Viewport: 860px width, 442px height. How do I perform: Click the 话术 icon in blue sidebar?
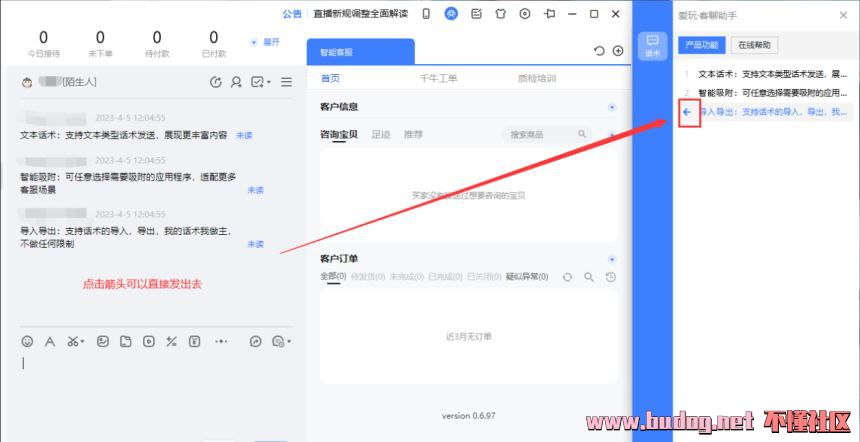pos(652,46)
